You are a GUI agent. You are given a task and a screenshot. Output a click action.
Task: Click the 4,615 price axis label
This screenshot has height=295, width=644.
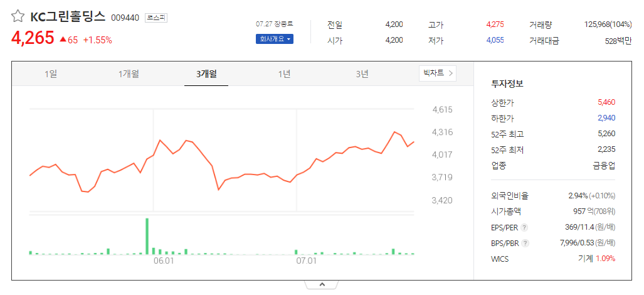[442, 110]
